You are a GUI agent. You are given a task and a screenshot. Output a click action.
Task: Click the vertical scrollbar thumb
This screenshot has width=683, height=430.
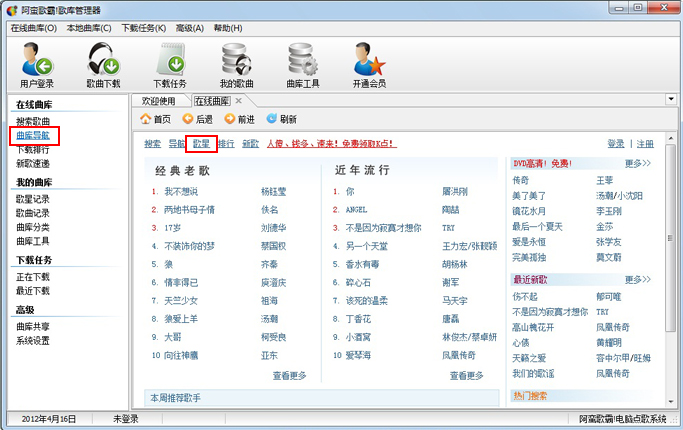coord(670,238)
